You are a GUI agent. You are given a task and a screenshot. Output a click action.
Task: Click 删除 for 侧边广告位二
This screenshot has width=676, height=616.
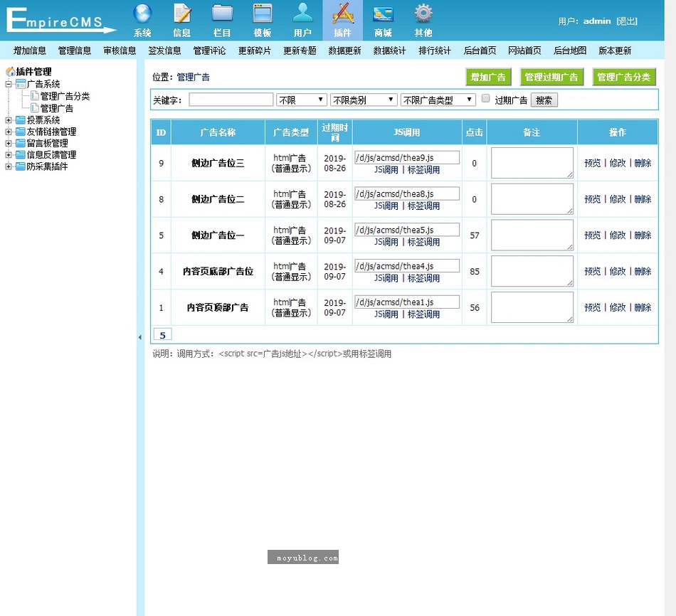pos(643,199)
